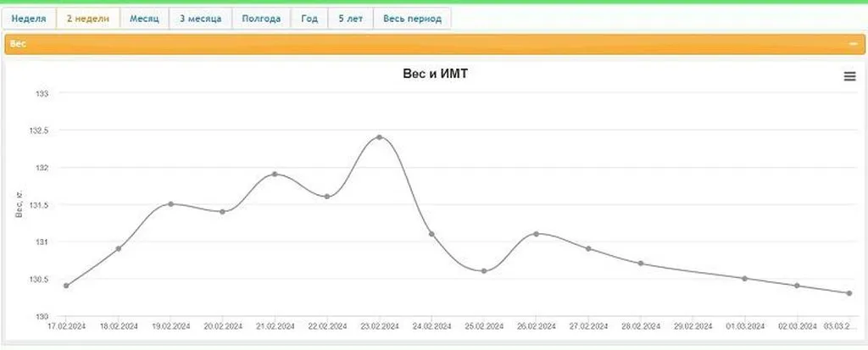868x350 pixels.
Task: Select the 26.02.2024 chart marker
Action: click(536, 234)
